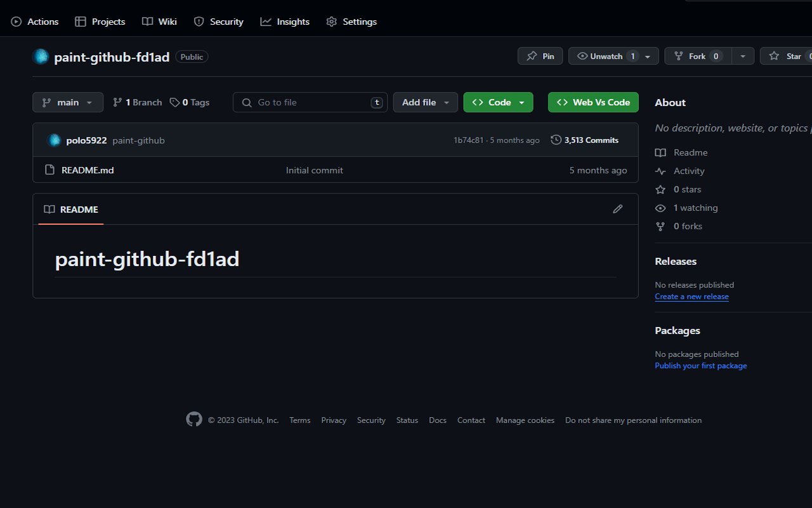View the 0 Tags link
This screenshot has height=508, width=812.
tap(190, 102)
